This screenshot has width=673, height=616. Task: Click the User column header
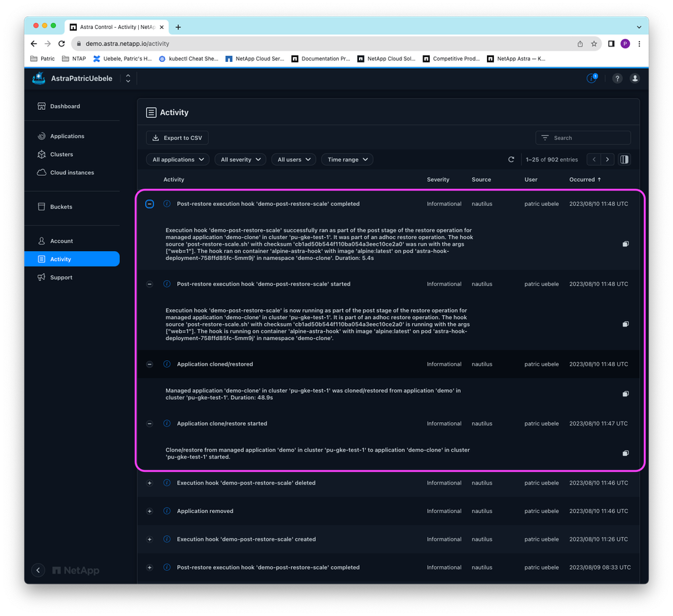pos(530,180)
